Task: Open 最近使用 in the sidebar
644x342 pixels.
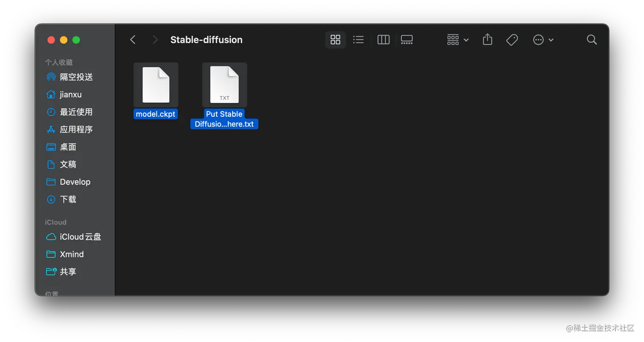Action: [76, 112]
